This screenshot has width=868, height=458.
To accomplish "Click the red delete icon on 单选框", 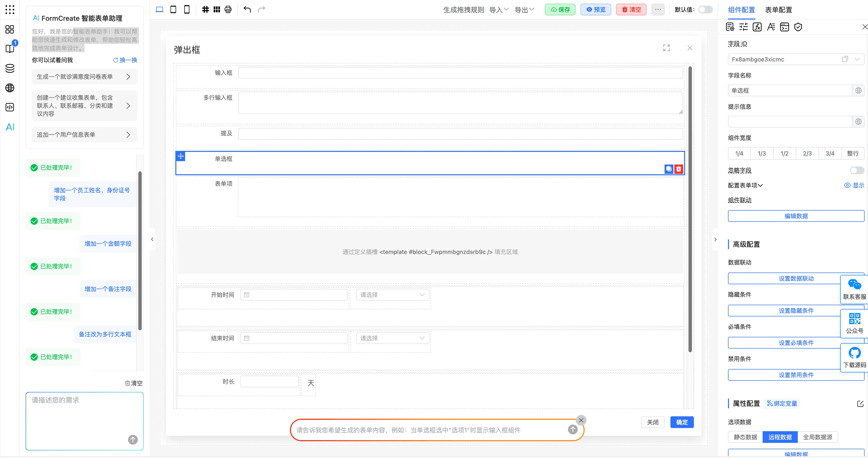I will coord(679,169).
